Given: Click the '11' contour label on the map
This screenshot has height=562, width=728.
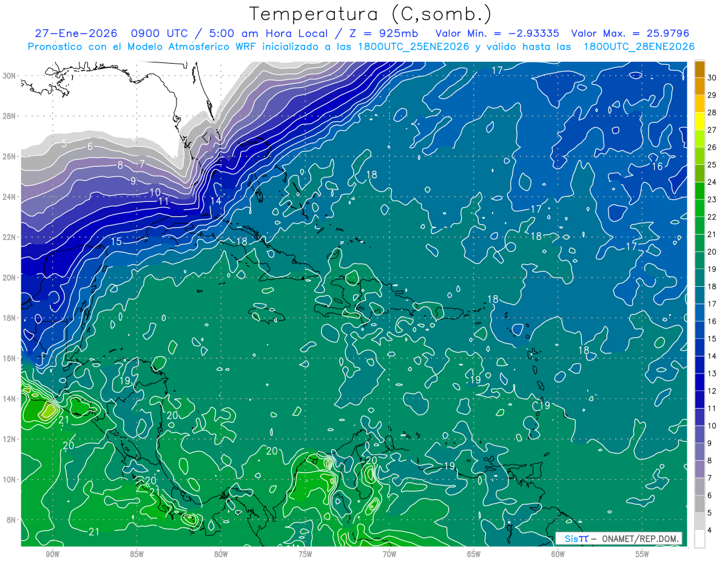Looking at the screenshot, I should (x=163, y=201).
